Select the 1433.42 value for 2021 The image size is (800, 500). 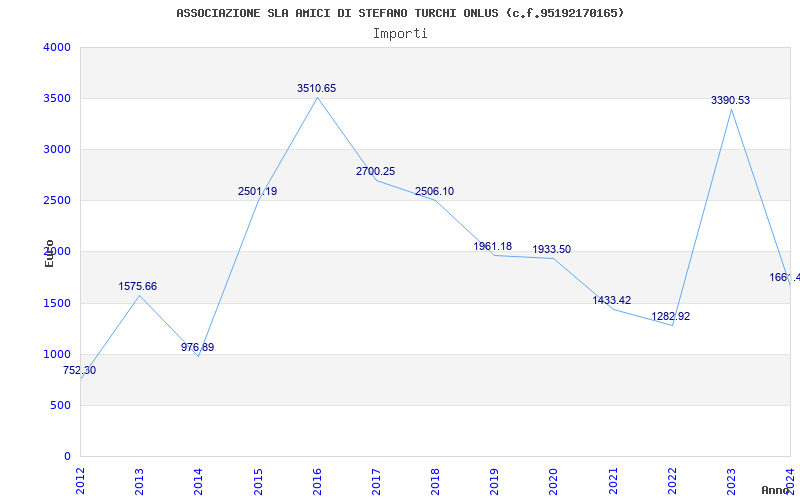611,301
